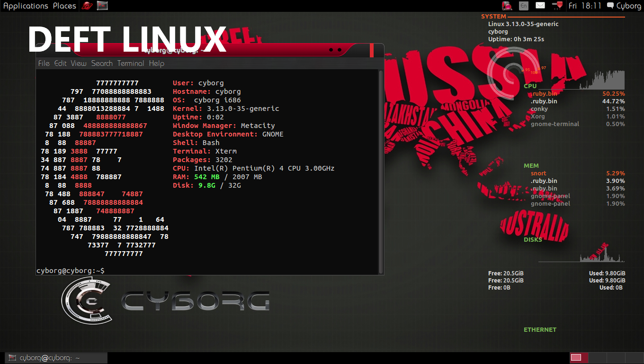Click the ETHERNET section heading
Screen dimensions: 644x364
(x=540, y=330)
